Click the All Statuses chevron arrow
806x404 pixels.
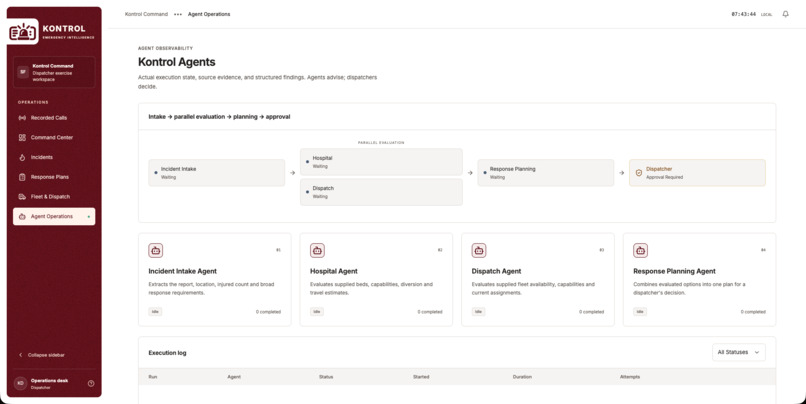[757, 352]
